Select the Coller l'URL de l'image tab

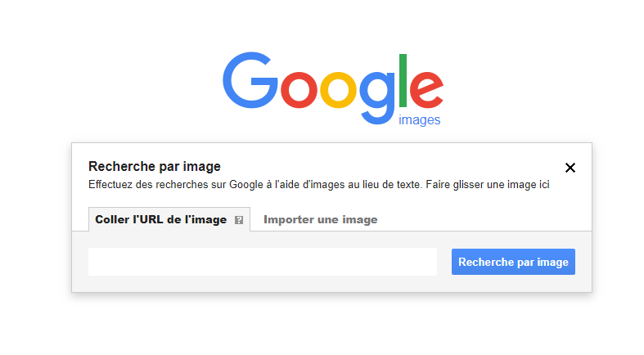(x=160, y=219)
